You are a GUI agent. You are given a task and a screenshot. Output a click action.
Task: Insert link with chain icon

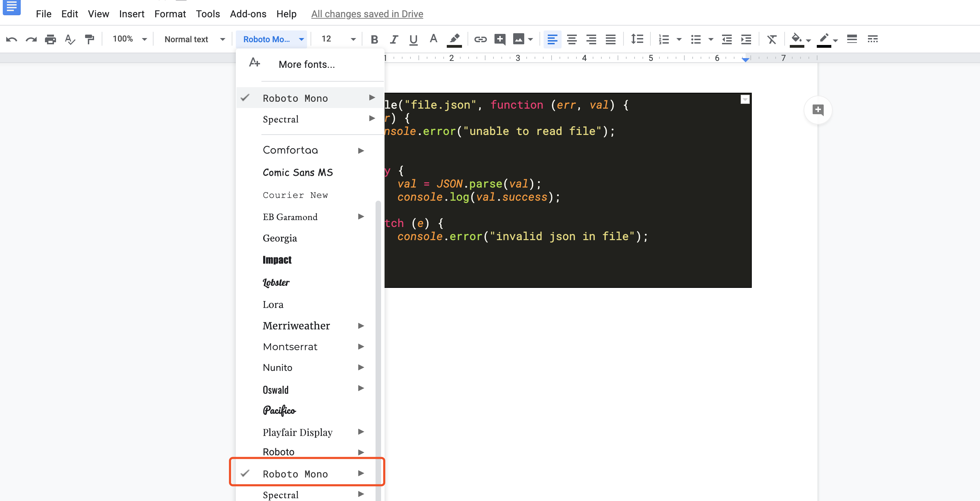click(480, 39)
